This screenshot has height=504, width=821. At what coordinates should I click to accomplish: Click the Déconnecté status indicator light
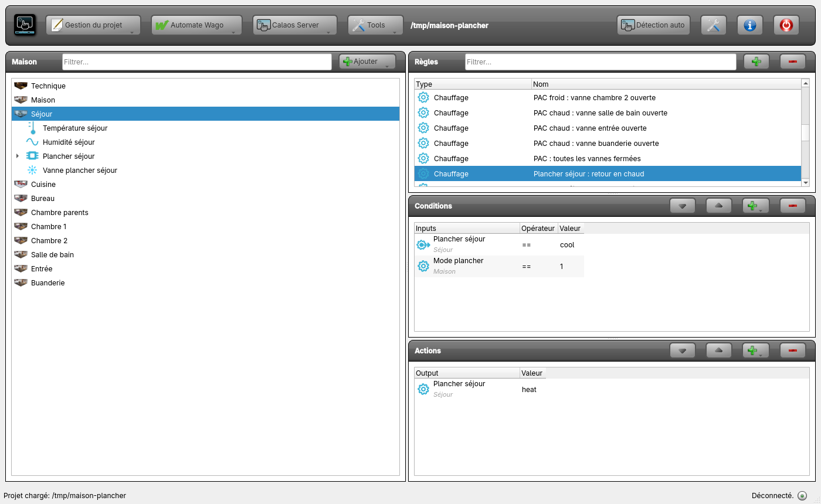pyautogui.click(x=802, y=496)
